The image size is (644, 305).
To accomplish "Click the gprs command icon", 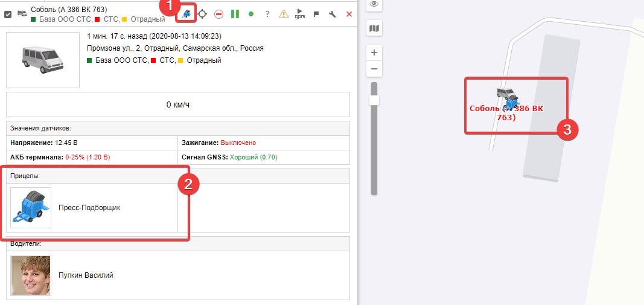I will [300, 13].
